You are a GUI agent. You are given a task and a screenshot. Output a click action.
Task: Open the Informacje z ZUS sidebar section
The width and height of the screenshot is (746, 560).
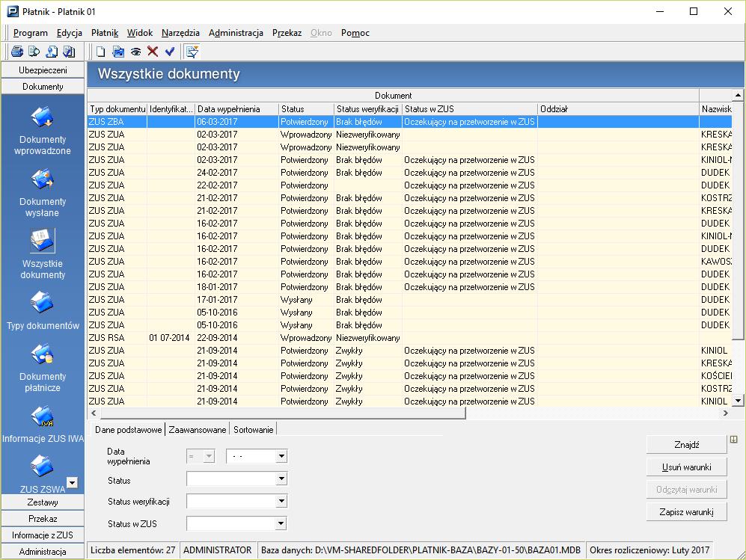pos(43,535)
